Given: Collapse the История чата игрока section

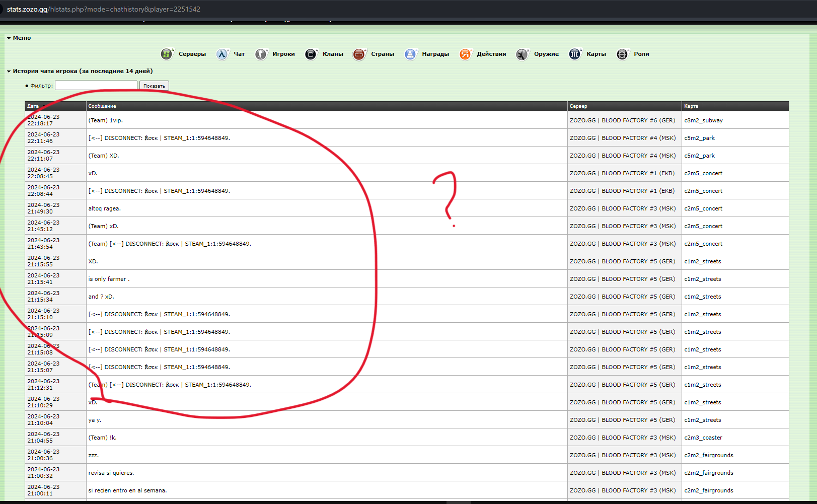Looking at the screenshot, I should pyautogui.click(x=9, y=71).
